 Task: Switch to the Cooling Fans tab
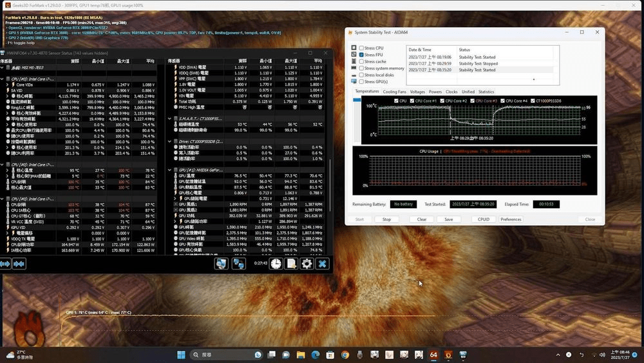394,92
